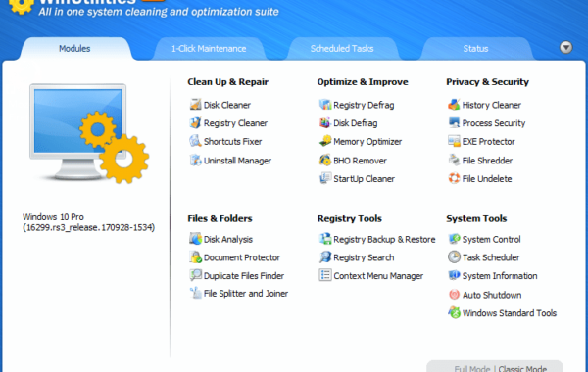Click the Clean Up & Repair heading
Screen dimensions: 588x372
tap(227, 82)
